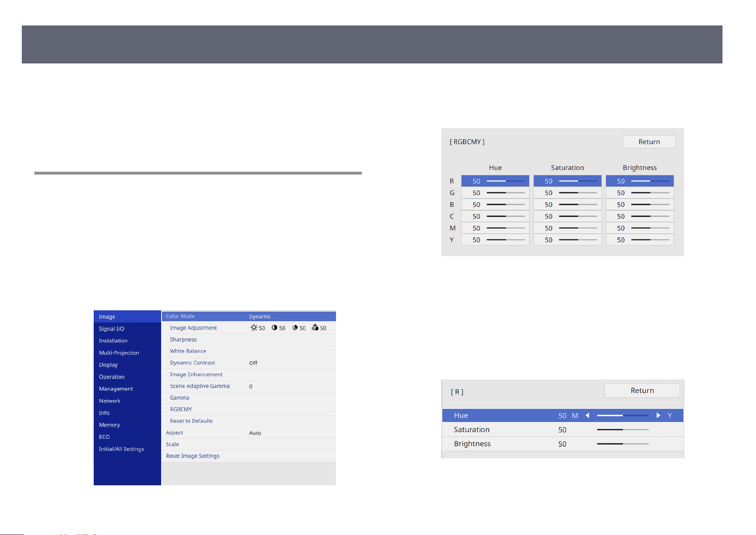Select the Hue row in the [R] panel

[563, 415]
